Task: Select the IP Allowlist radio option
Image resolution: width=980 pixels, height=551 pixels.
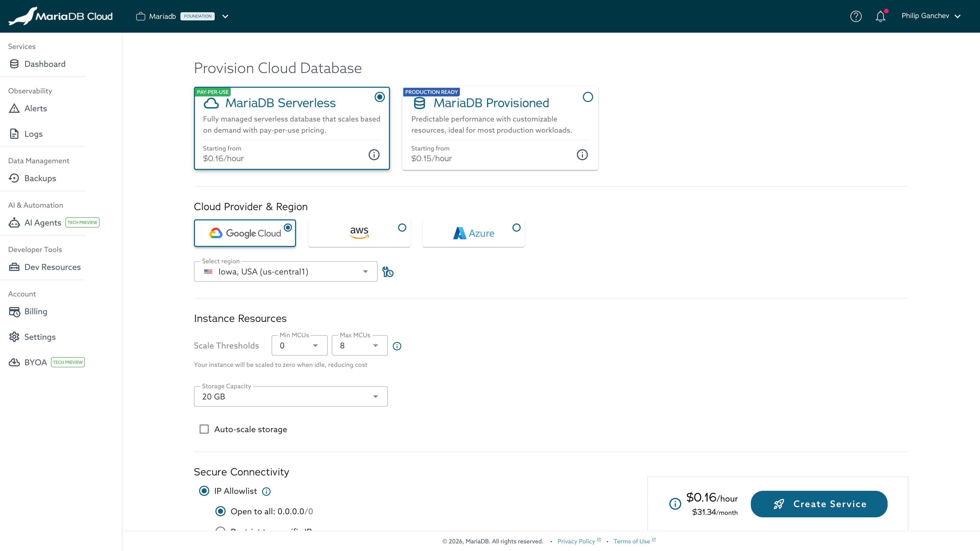Action: (x=204, y=491)
